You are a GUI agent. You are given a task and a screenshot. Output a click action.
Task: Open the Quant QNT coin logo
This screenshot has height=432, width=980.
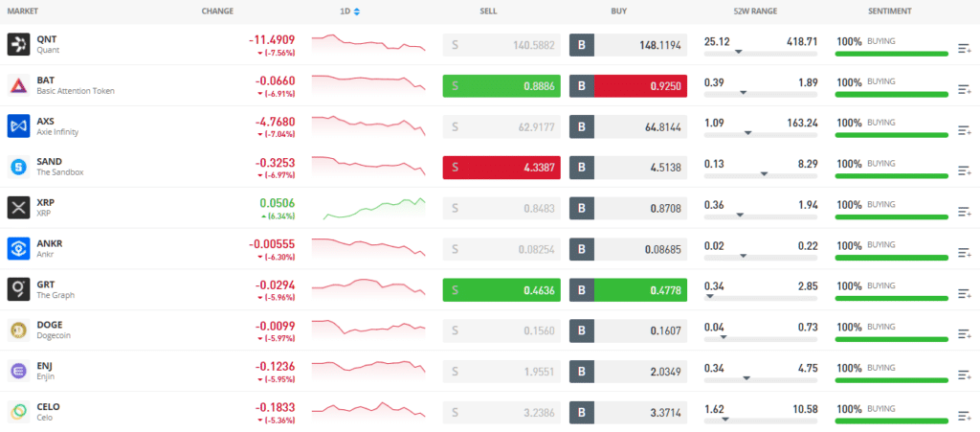(x=19, y=44)
